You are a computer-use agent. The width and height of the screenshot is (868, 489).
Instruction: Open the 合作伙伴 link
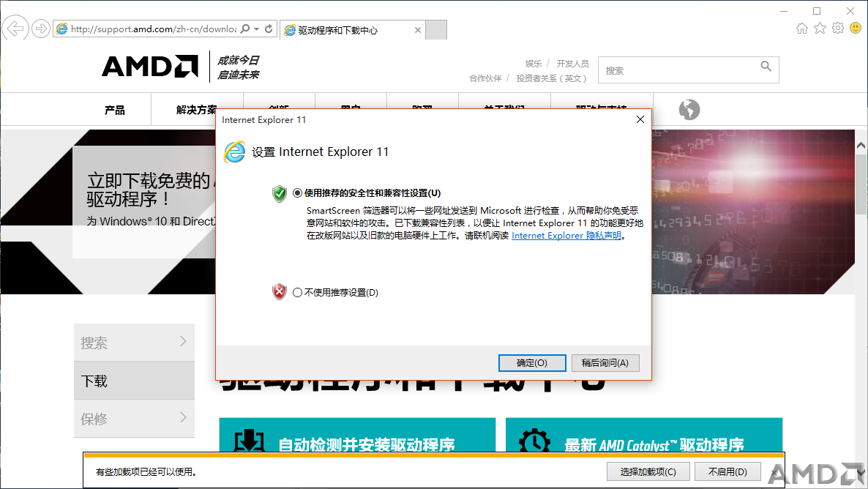click(485, 78)
